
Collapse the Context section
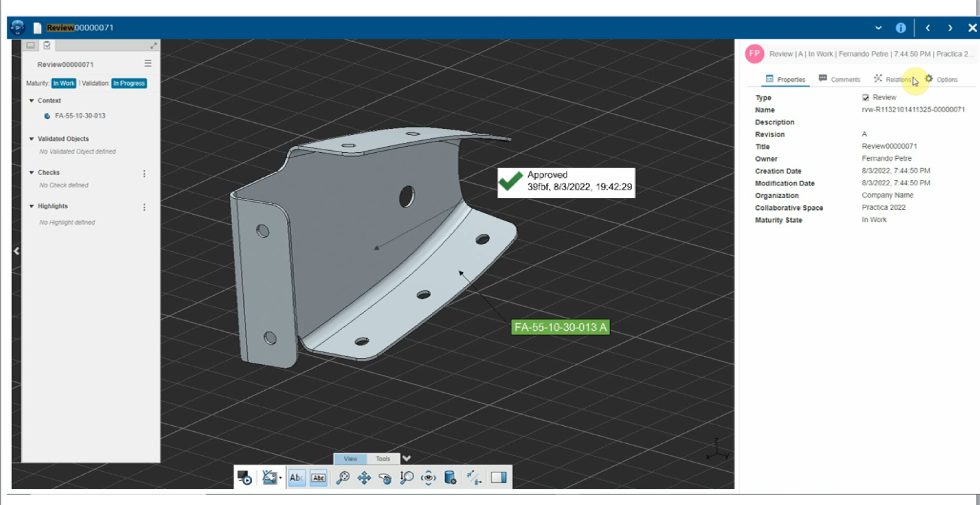[31, 101]
